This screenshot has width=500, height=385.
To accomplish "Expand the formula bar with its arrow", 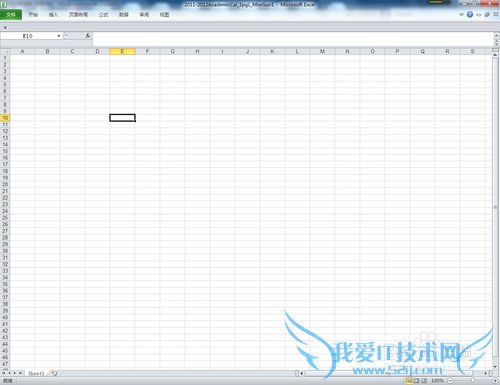I will [x=496, y=35].
